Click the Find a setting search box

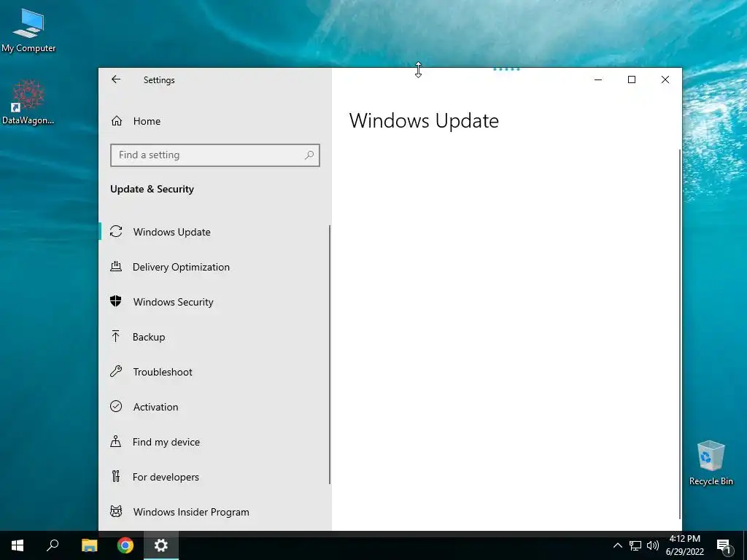tap(215, 155)
